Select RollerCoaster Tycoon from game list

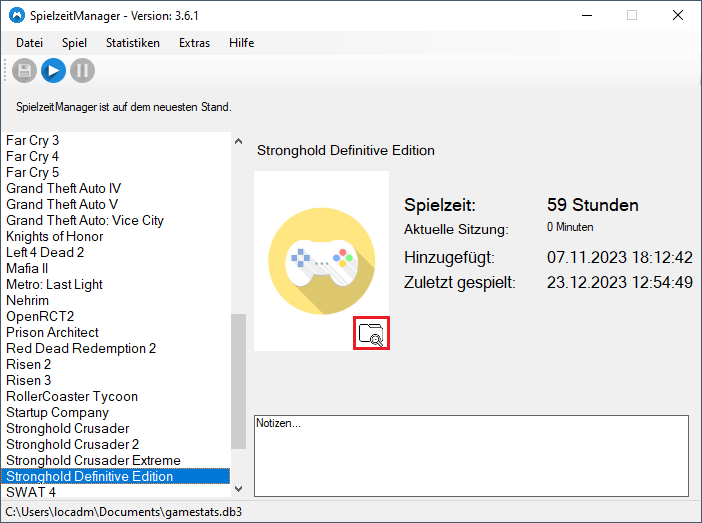pos(72,396)
